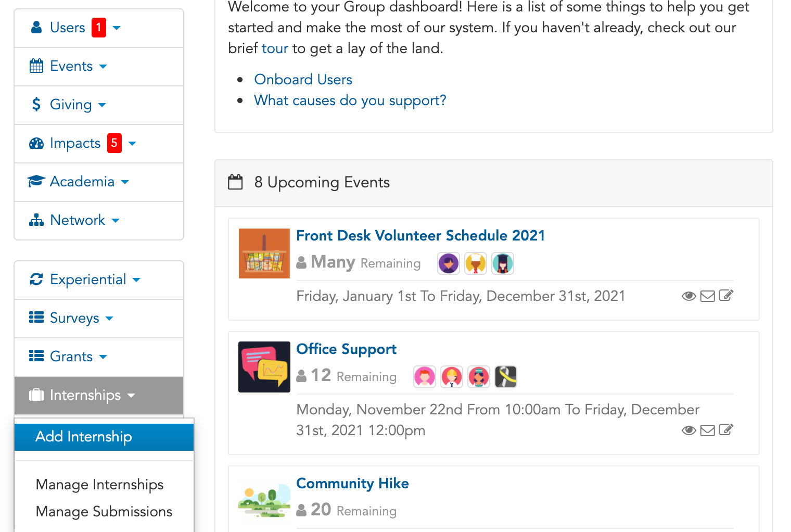Click the envelope icon for Office Support event
The width and height of the screenshot is (791, 532).
(x=707, y=430)
